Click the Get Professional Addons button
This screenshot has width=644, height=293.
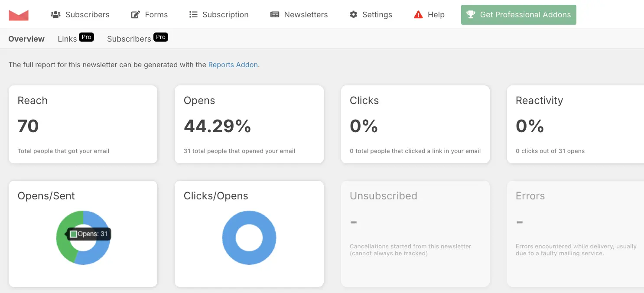tap(518, 14)
